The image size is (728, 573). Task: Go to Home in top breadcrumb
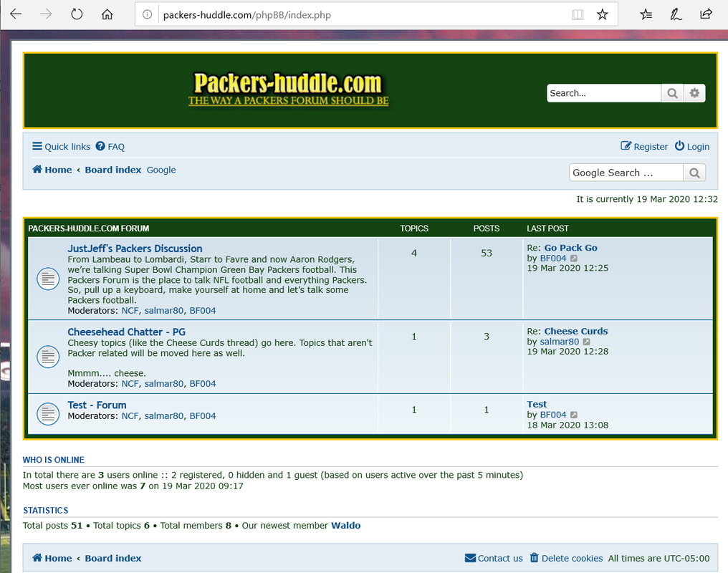pos(52,170)
